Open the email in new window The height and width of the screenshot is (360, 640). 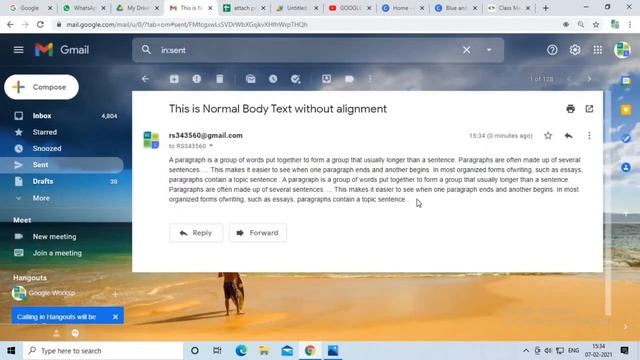pyautogui.click(x=589, y=109)
